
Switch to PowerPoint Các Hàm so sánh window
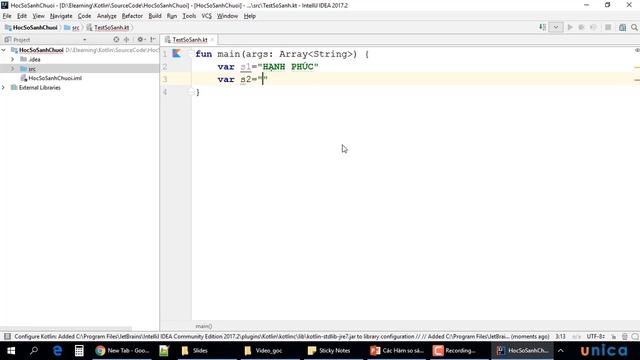(397, 351)
